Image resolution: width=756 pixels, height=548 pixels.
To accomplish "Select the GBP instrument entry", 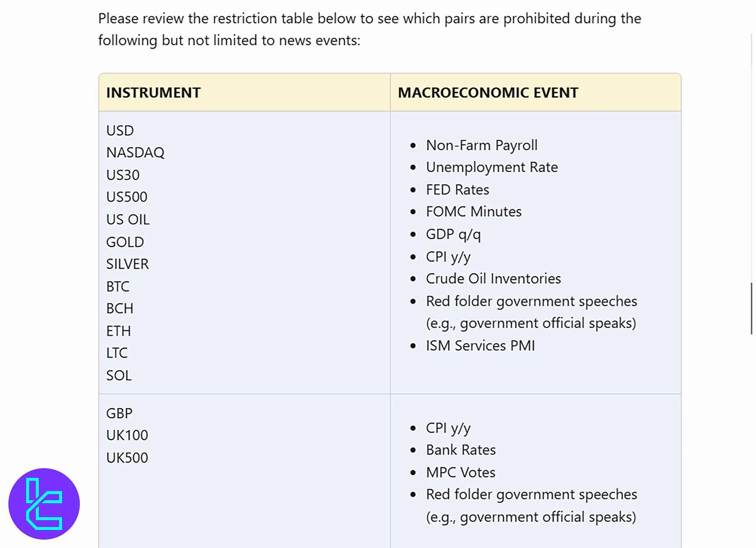I will [119, 413].
